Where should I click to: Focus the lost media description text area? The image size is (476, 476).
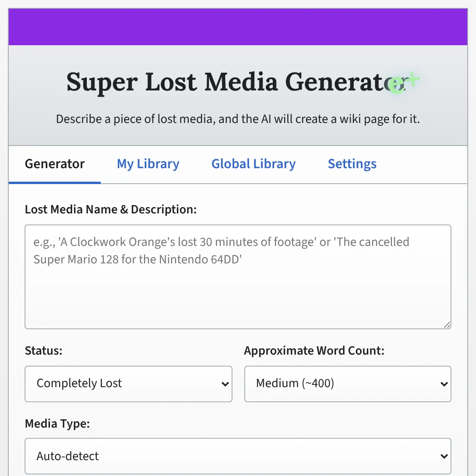(238, 286)
